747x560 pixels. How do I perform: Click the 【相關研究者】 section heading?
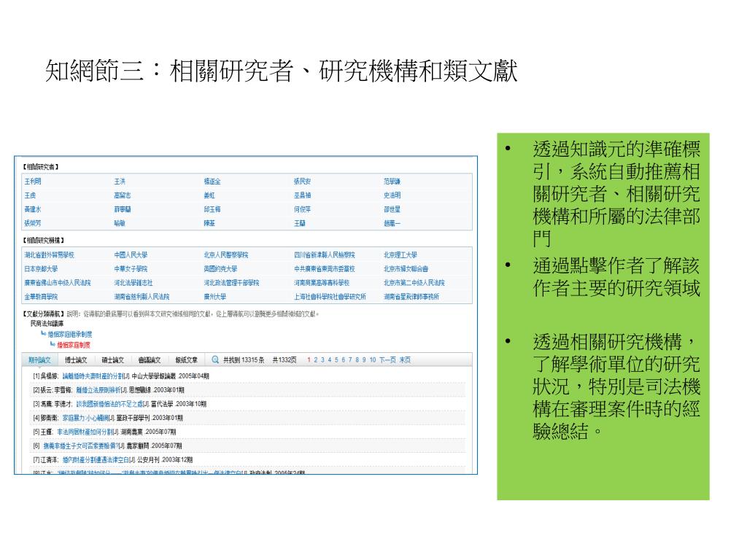[41, 167]
